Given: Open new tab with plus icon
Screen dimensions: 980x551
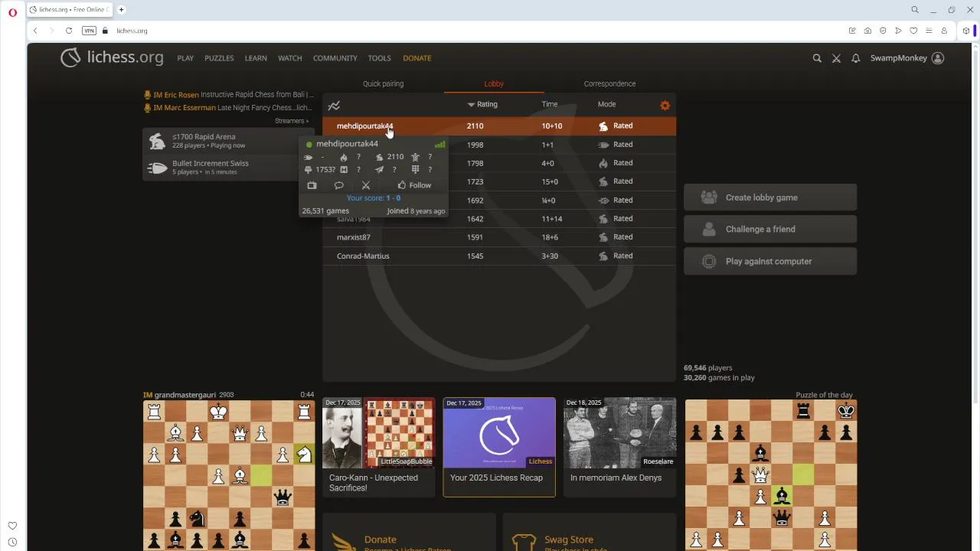Looking at the screenshot, I should [x=121, y=10].
